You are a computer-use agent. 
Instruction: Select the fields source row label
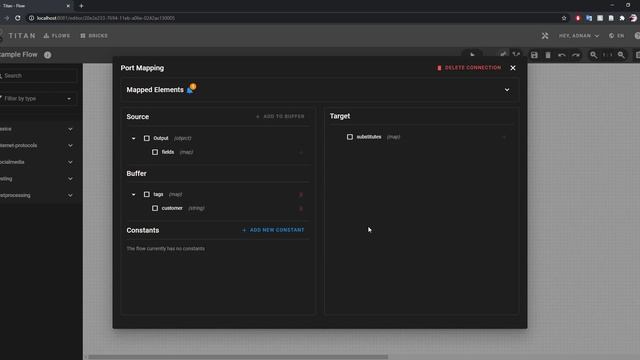168,152
